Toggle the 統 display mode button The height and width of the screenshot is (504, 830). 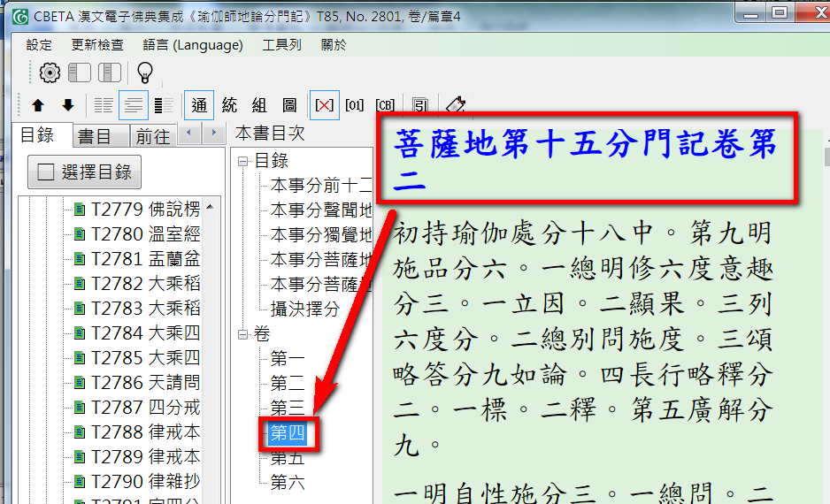[229, 105]
